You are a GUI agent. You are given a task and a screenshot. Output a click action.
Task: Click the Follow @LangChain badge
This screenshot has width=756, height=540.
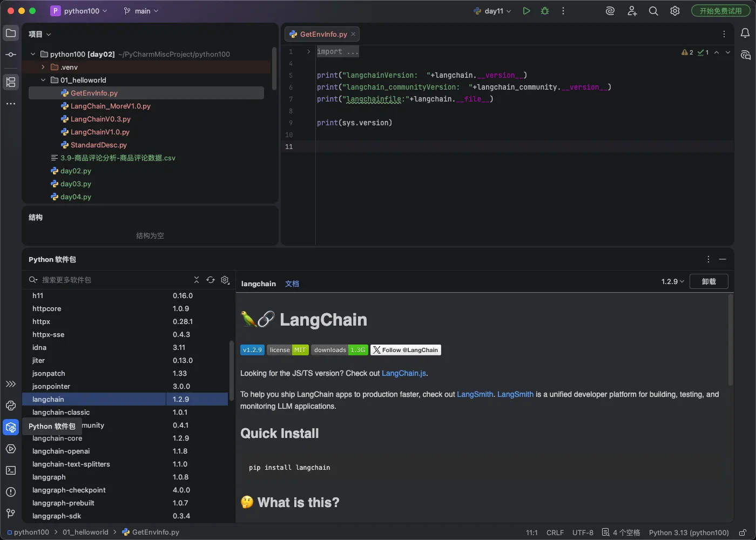click(406, 350)
